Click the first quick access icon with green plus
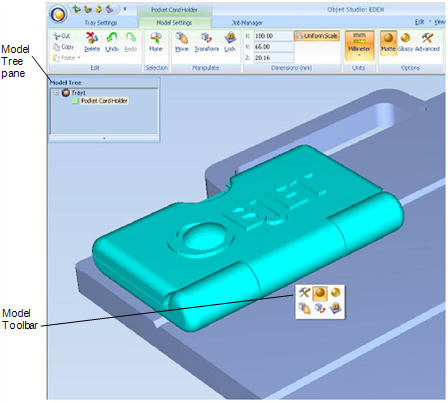This screenshot has width=448, height=403. tap(76, 9)
